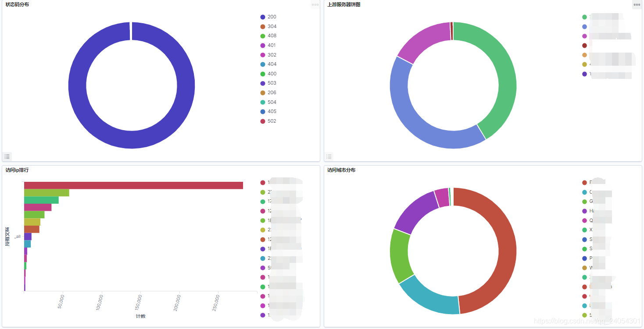Toggle legend button in 状态码分布 panel

pyautogui.click(x=7, y=156)
